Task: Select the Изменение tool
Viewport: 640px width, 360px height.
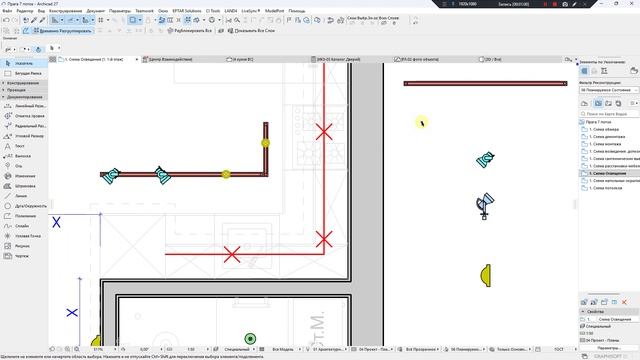Action: point(24,176)
